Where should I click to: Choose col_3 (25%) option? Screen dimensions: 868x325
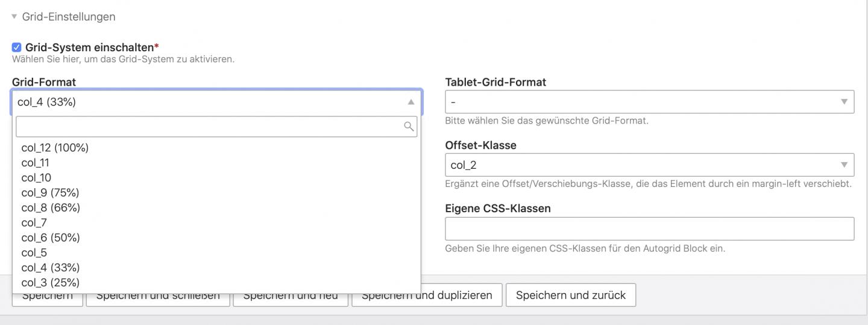pyautogui.click(x=51, y=283)
